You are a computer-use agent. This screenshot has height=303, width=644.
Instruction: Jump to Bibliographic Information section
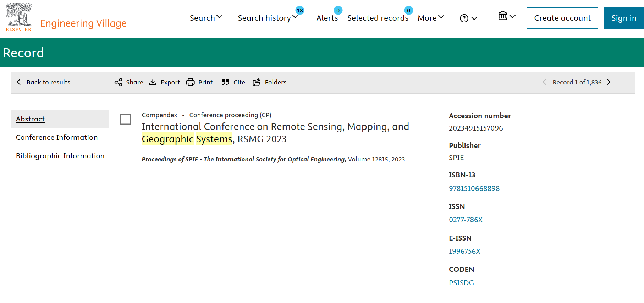[60, 156]
